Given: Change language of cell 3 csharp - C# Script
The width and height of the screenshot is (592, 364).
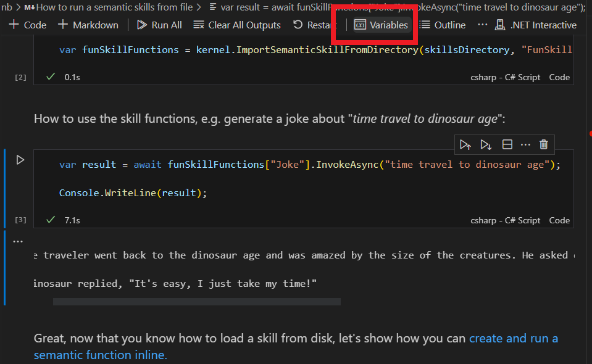Looking at the screenshot, I should [x=505, y=220].
